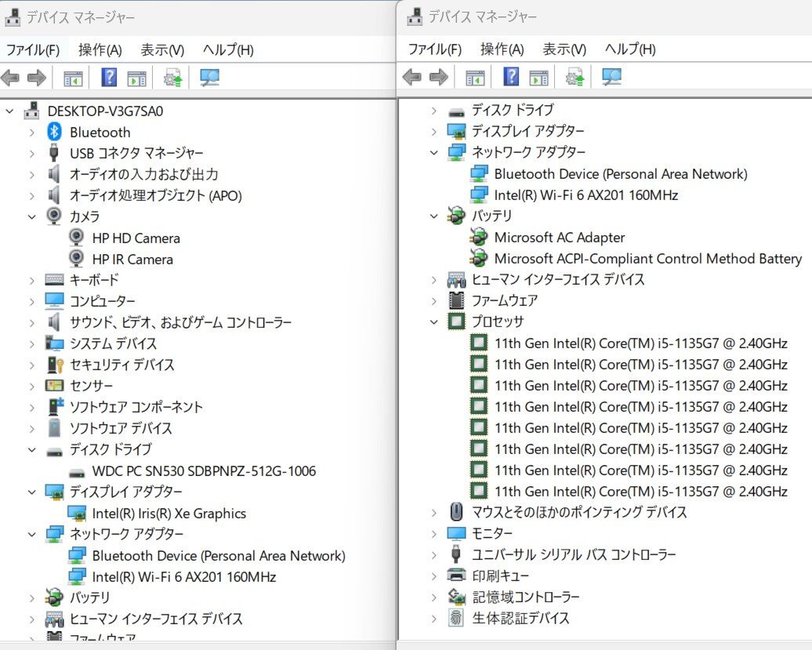
Task: Select WDC PC SN530 SDBPNPZ-512G-1006 disk
Action: [x=204, y=471]
